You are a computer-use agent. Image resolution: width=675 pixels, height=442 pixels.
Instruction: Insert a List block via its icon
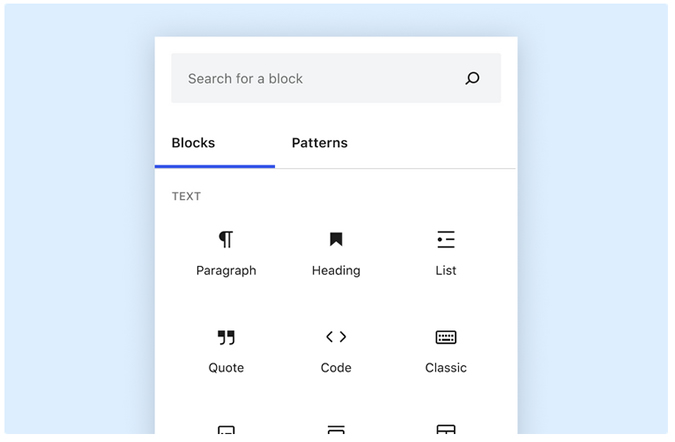446,239
